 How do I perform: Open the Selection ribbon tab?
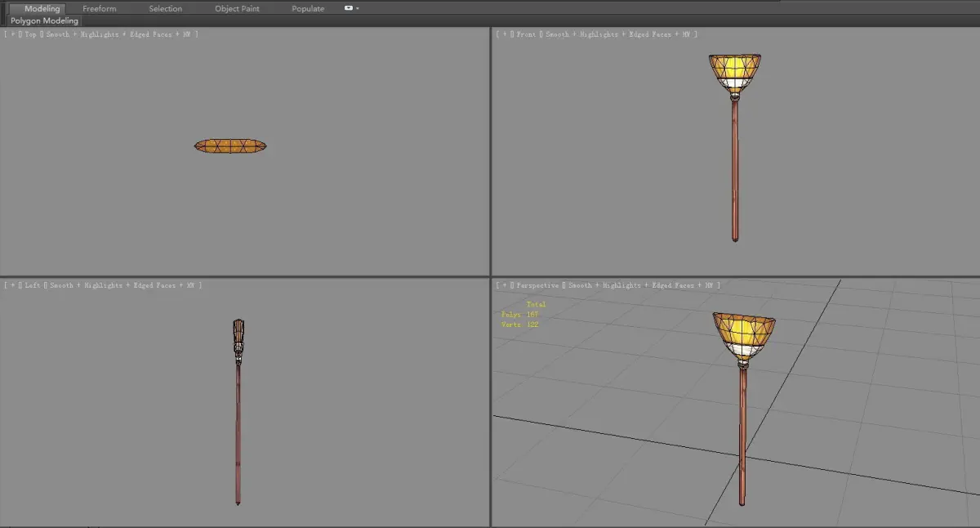[166, 8]
